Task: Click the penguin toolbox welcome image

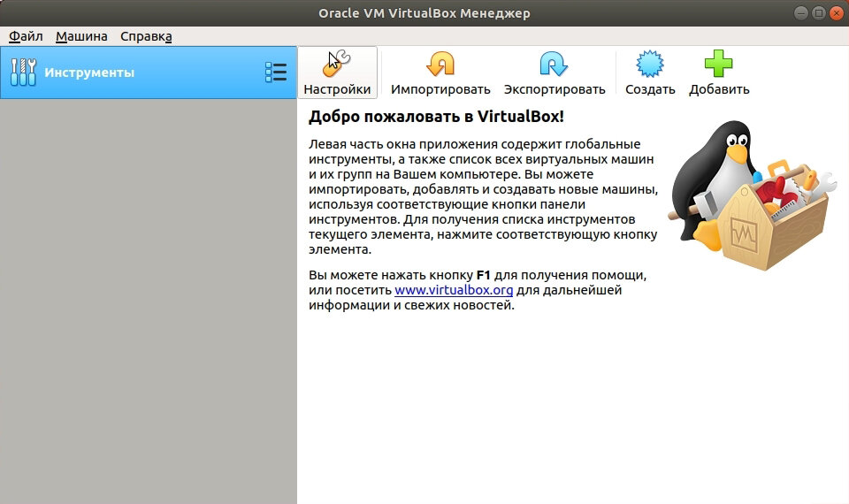Action: pos(752,195)
